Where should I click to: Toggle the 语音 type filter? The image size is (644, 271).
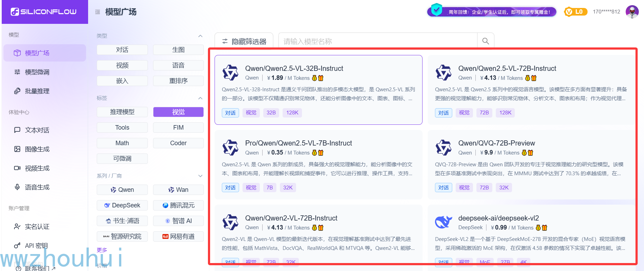coord(178,65)
